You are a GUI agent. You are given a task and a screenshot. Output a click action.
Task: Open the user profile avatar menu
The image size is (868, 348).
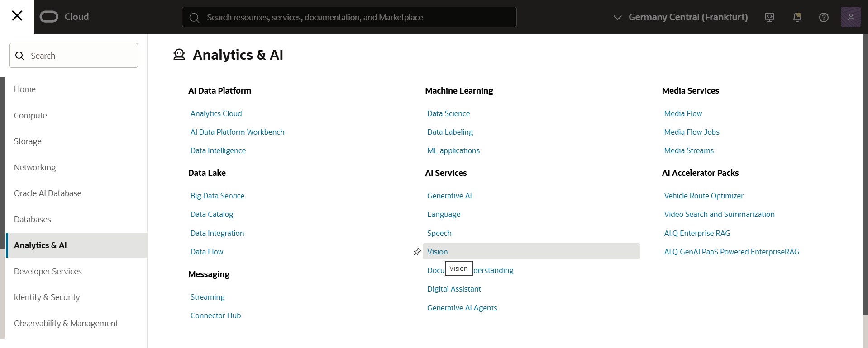click(850, 17)
